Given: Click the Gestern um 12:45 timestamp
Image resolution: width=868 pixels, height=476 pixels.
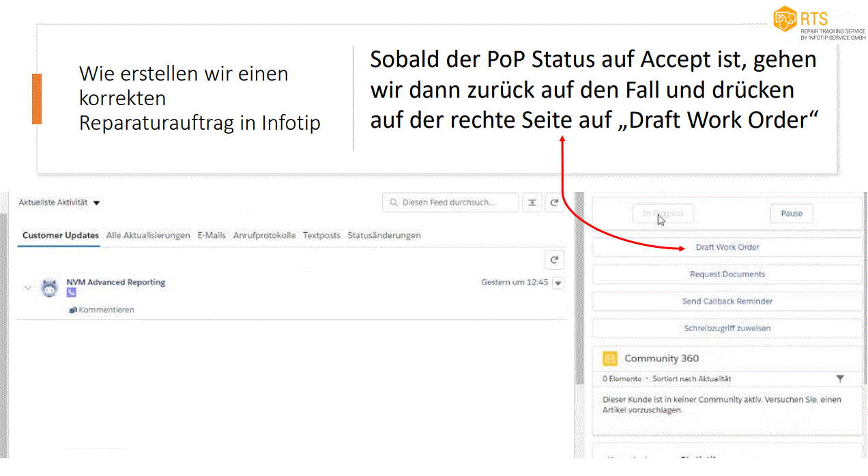Looking at the screenshot, I should click(515, 282).
